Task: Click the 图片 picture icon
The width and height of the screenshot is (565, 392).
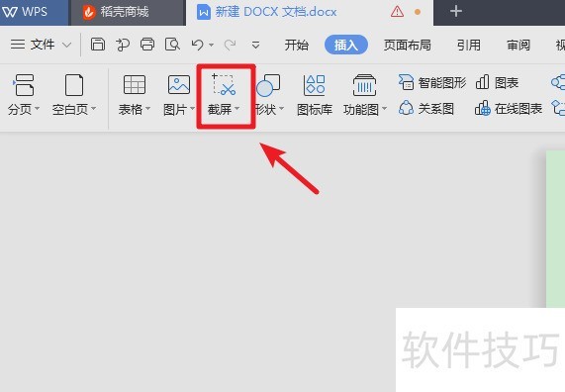Action: point(179,85)
